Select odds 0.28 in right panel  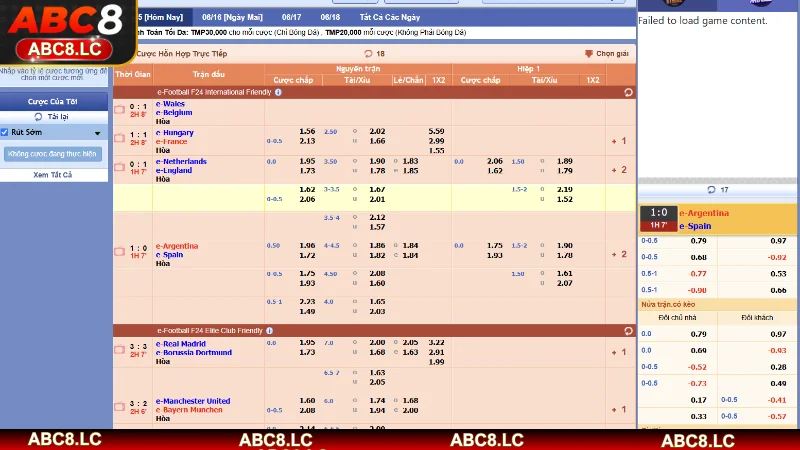pyautogui.click(x=778, y=367)
